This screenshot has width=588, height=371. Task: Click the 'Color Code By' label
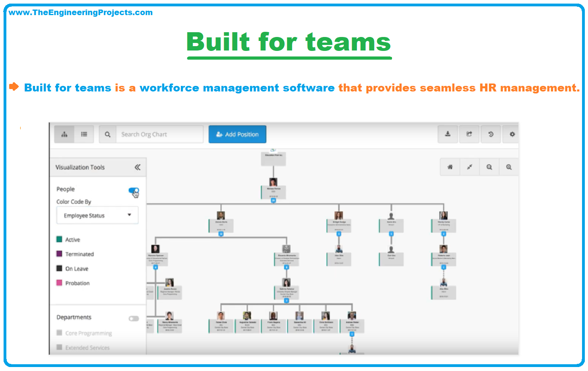pos(74,202)
